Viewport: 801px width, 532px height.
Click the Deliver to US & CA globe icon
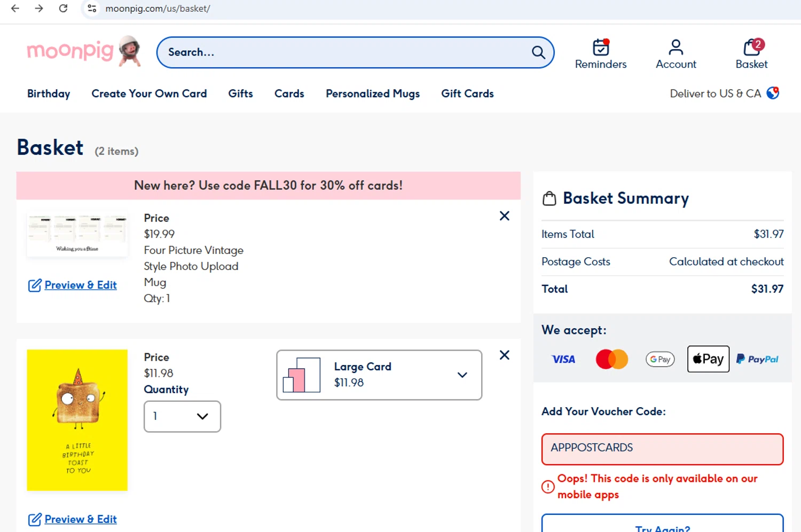point(773,93)
